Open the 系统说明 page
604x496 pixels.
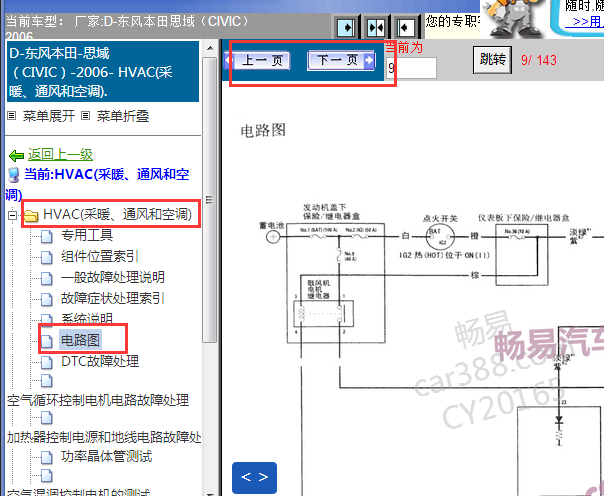[87, 318]
